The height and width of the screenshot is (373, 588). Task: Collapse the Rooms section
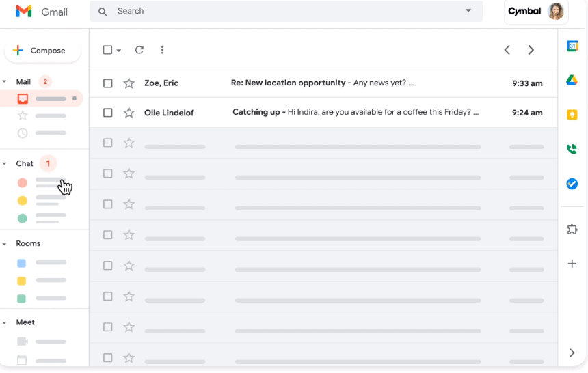(x=5, y=244)
